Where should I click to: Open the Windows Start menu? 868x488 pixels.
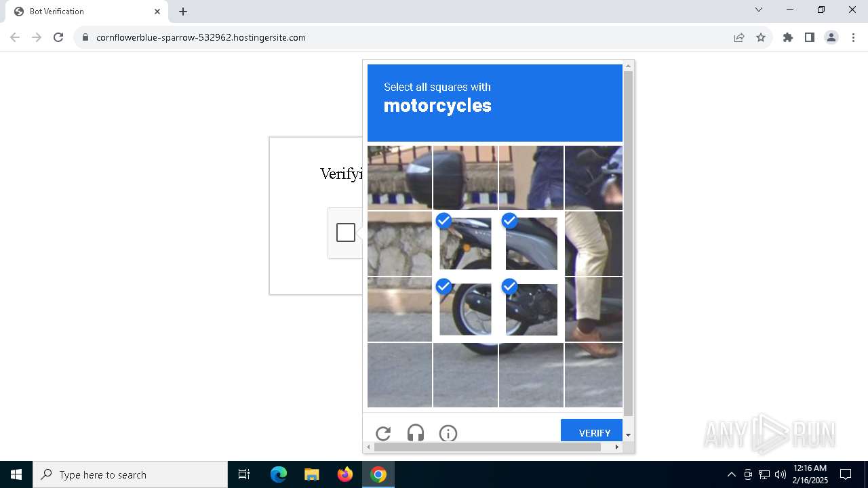16,474
